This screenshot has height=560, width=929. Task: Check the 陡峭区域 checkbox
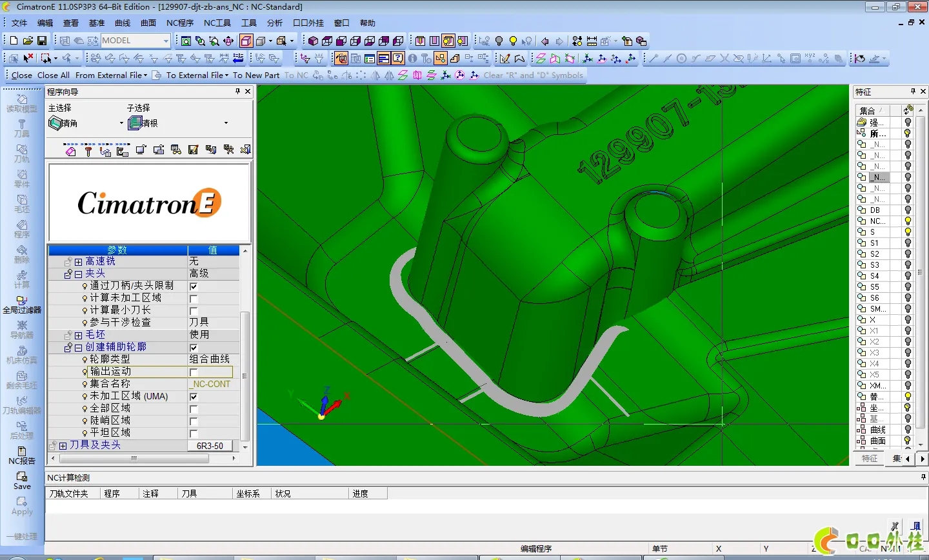tap(194, 421)
